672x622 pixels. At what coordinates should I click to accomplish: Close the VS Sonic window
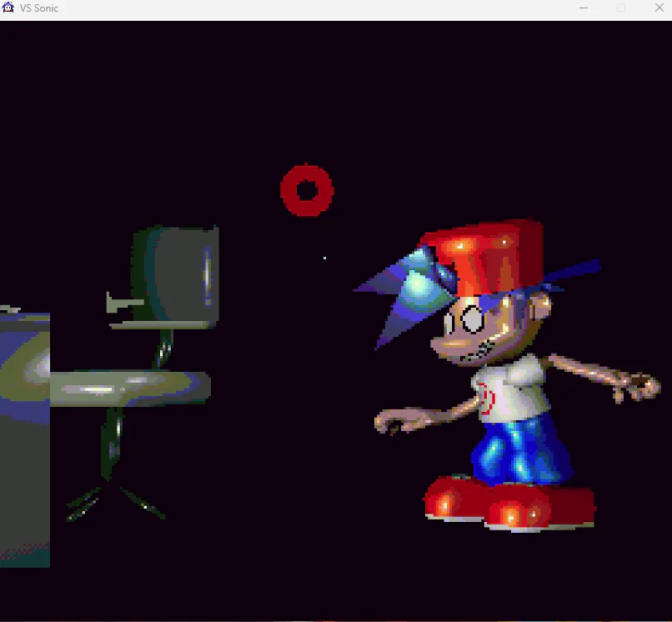point(659,8)
